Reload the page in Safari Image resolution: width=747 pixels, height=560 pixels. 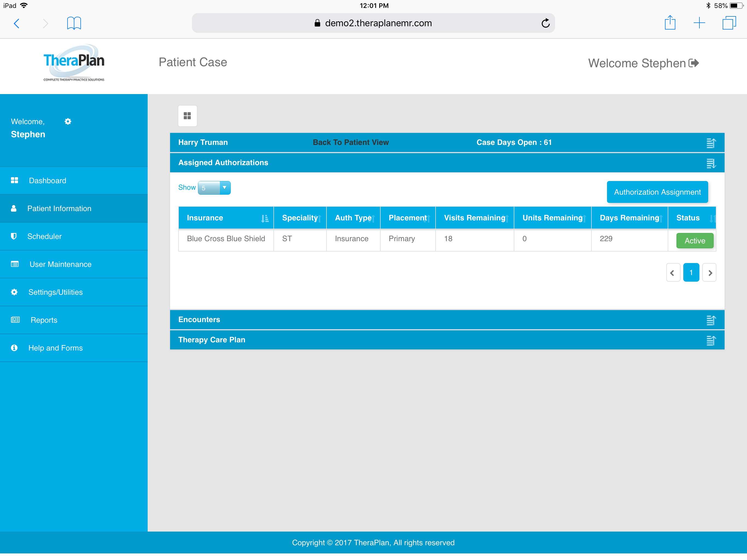[x=545, y=23]
